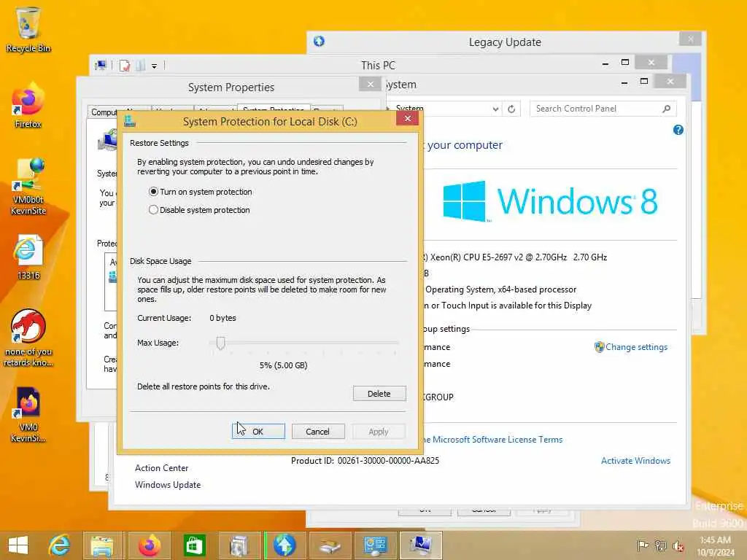The image size is (747, 560).
Task: Open Help via blue question mark
Action: 678,130
